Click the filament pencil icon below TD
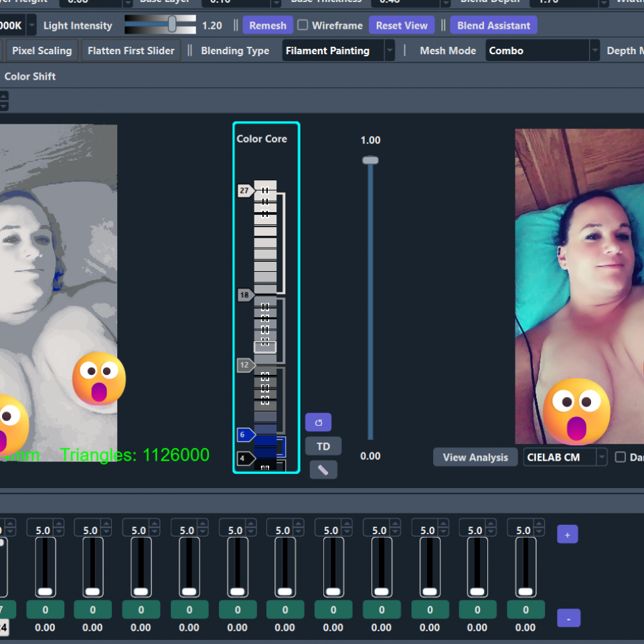The image size is (644, 644). click(323, 469)
